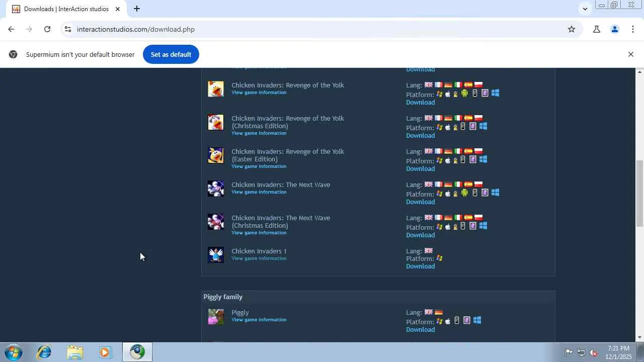This screenshot has height=362, width=644.
Task: Download Revenge of the Yolk Easter Edition
Action: [x=421, y=168]
